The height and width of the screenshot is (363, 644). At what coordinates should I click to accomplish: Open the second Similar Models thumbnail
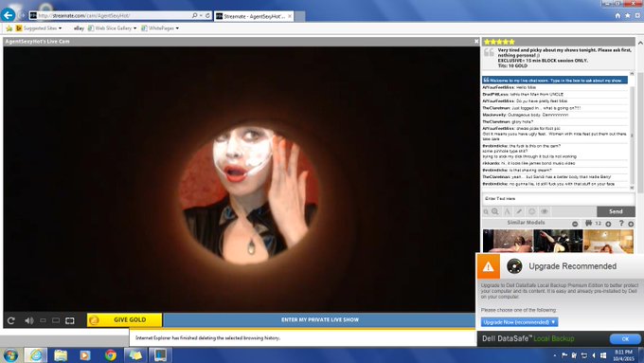coord(558,241)
